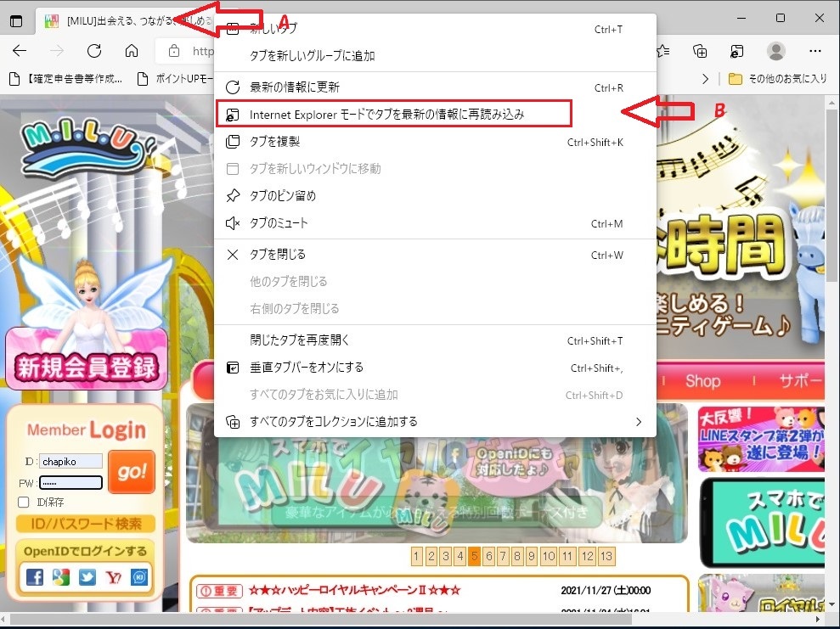Open ハッピーロイヤルキャンペーンII news link
The width and height of the screenshot is (840, 629).
coord(354,591)
